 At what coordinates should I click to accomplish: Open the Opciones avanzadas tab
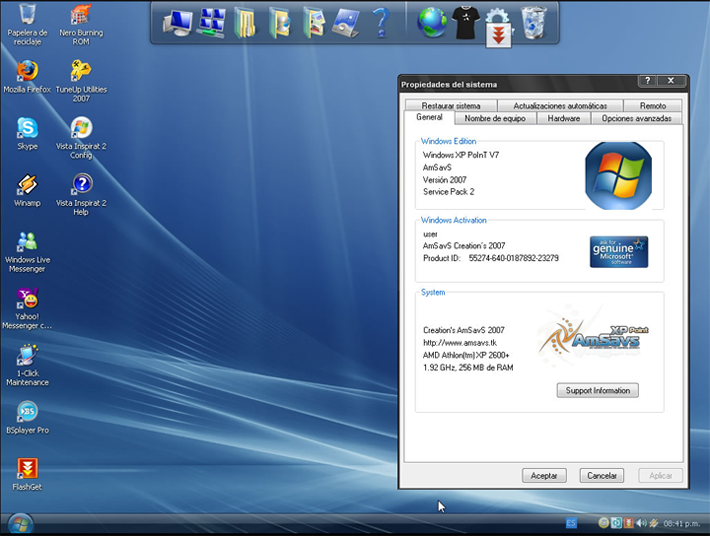coord(636,118)
